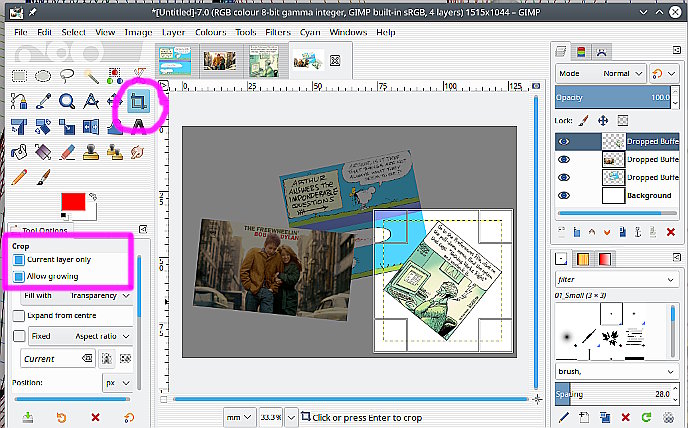Open the Colours menu
Viewport: 688px width, 428px height.
pos(210,32)
